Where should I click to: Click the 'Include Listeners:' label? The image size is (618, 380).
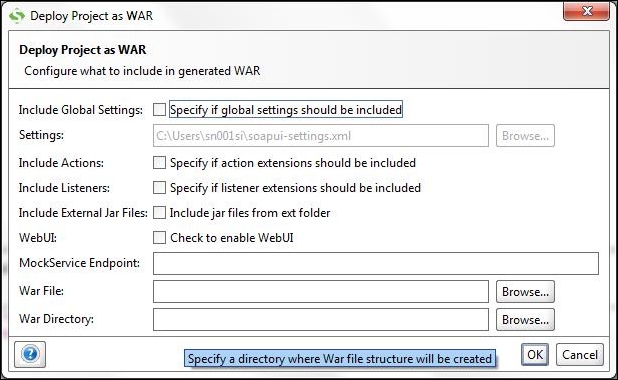point(64,188)
